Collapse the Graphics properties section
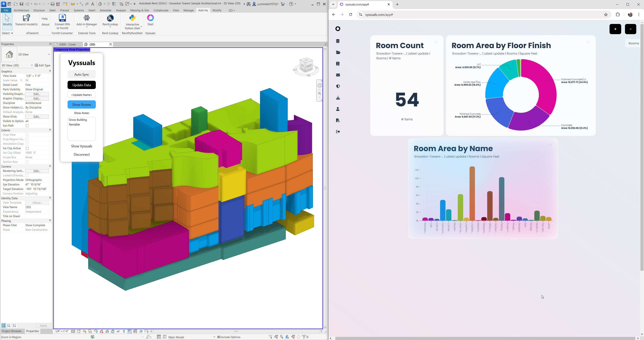This screenshot has width=644, height=340. [x=50, y=71]
